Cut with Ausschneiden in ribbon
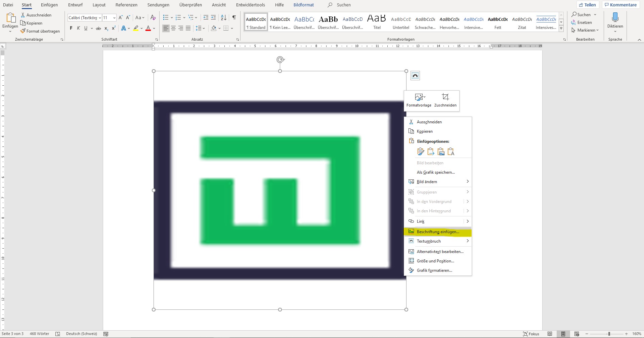The width and height of the screenshot is (644, 338). [x=36, y=15]
